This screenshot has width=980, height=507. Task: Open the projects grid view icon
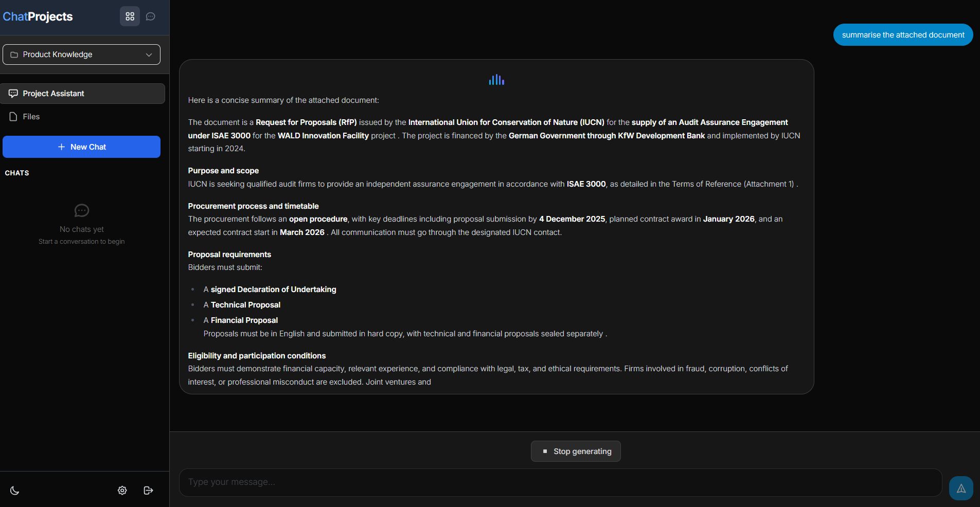(130, 16)
